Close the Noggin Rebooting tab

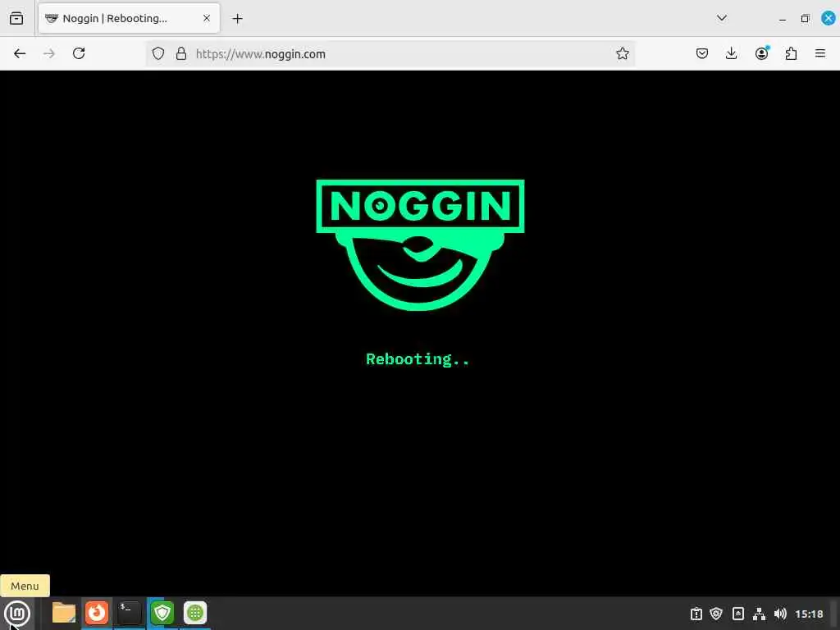pos(207,18)
